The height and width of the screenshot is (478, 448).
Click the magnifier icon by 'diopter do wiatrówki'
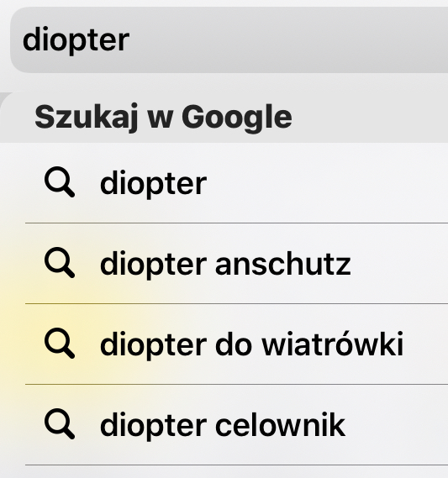[60, 343]
